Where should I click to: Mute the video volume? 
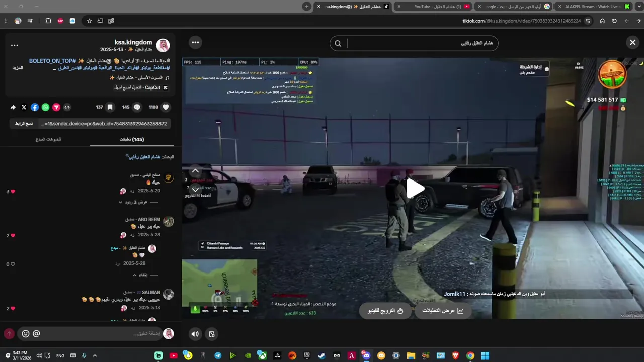pyautogui.click(x=195, y=334)
